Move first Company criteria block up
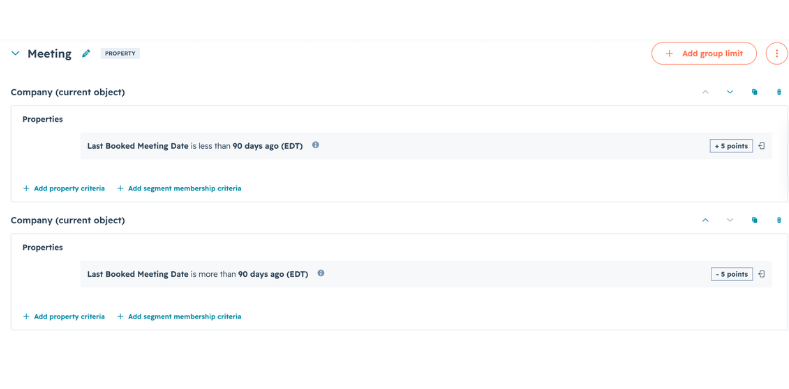 pyautogui.click(x=705, y=92)
